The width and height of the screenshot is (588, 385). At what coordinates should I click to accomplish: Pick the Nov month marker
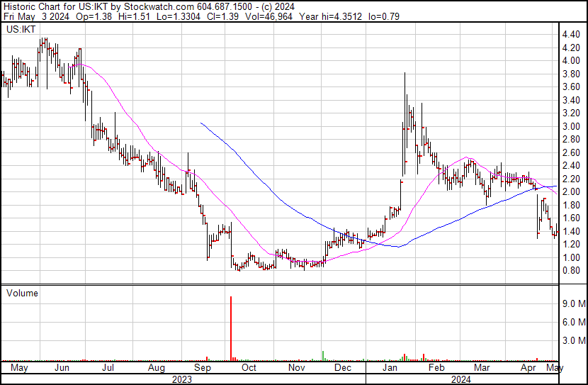click(x=296, y=369)
